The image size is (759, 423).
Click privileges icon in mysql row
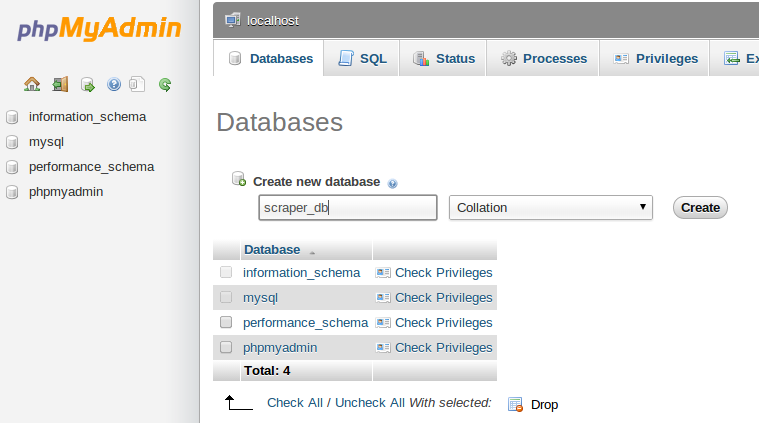[x=383, y=298]
